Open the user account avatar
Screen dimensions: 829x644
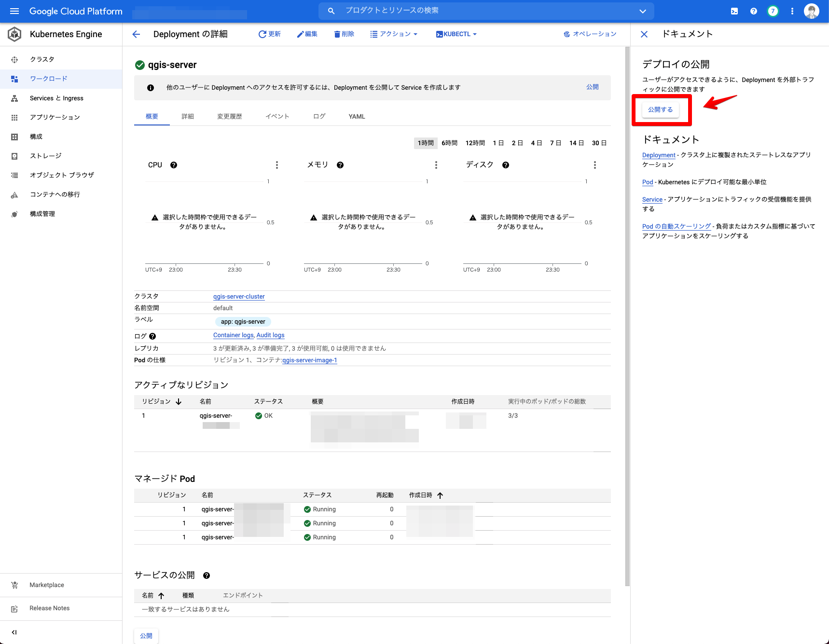[x=812, y=11]
